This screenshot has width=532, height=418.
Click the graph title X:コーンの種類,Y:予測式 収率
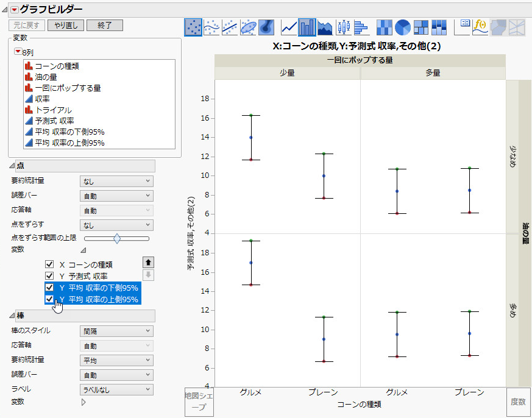(356, 46)
